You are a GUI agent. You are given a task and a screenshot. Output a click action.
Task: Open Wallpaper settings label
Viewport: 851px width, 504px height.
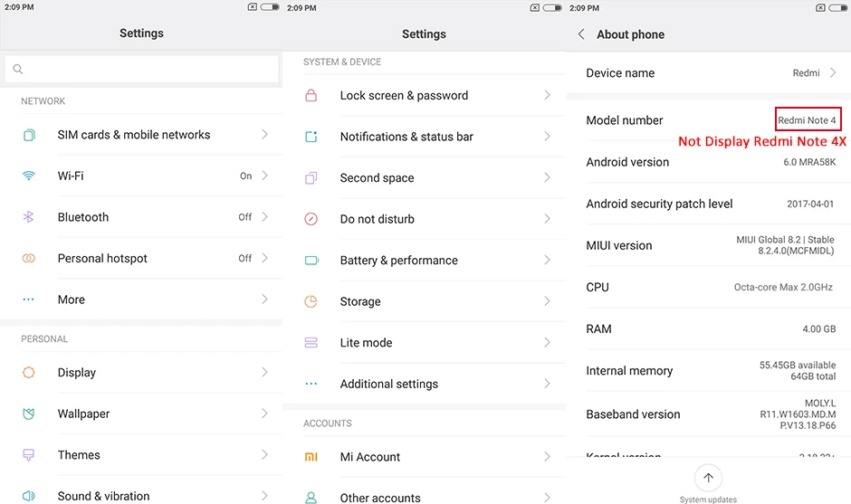[83, 414]
